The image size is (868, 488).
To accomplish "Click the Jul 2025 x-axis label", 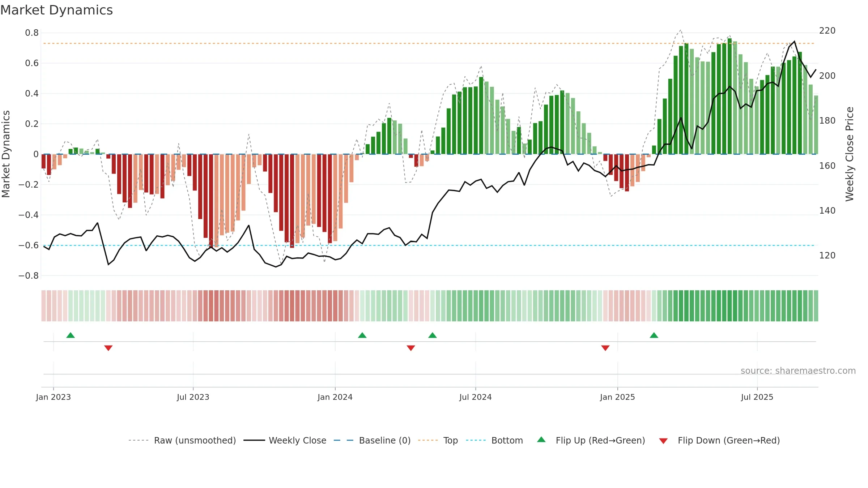I will [x=757, y=397].
